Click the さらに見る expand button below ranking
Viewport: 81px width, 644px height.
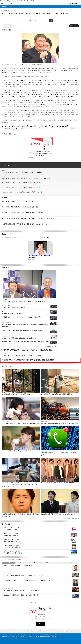(41, 603)
